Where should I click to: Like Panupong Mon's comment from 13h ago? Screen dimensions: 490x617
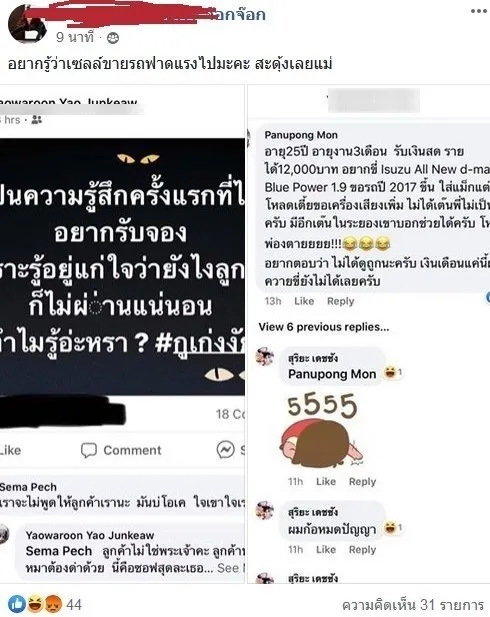304,301
